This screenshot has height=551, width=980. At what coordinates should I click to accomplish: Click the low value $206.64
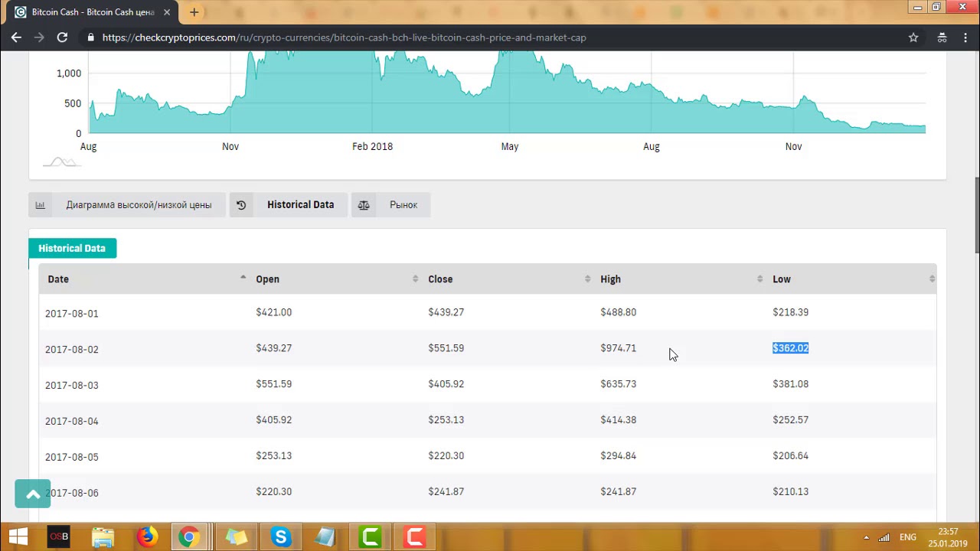tap(790, 456)
